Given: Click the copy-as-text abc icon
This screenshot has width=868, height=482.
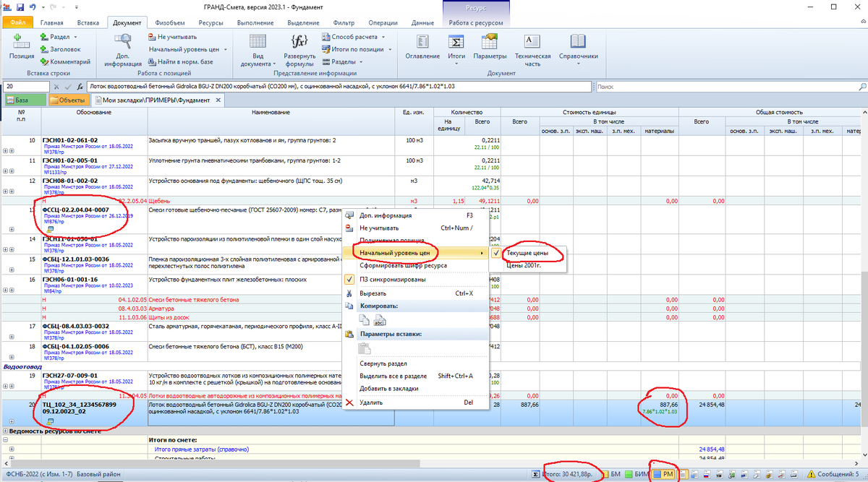Looking at the screenshot, I should 380,320.
